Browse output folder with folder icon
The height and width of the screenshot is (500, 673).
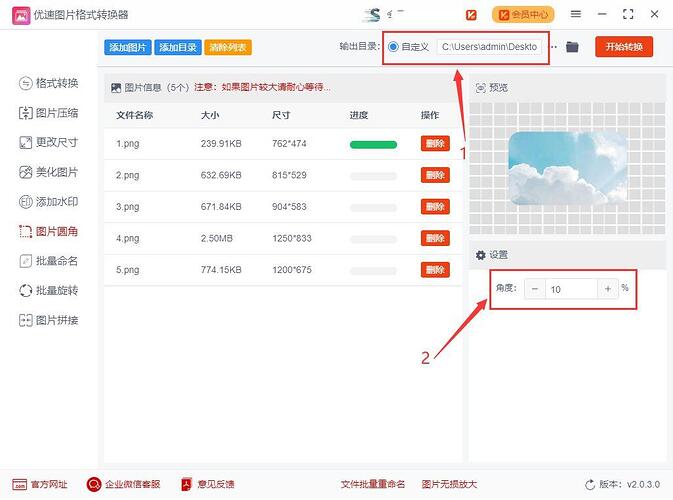pos(573,47)
